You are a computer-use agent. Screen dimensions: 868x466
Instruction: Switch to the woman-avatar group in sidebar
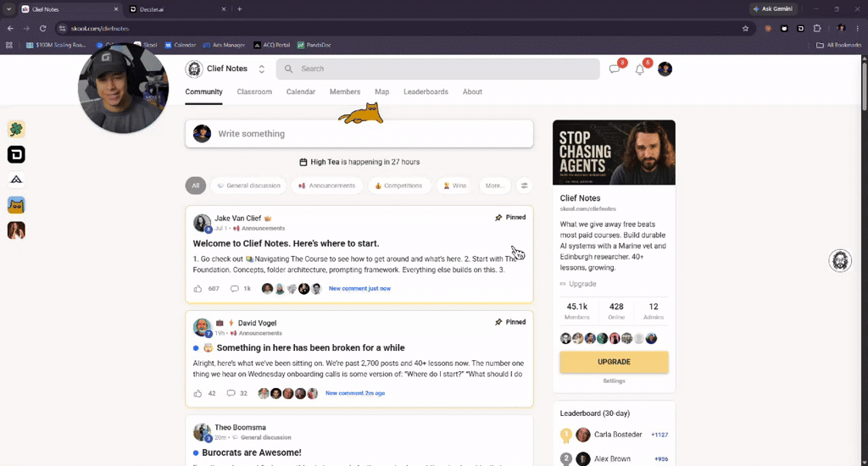click(16, 230)
